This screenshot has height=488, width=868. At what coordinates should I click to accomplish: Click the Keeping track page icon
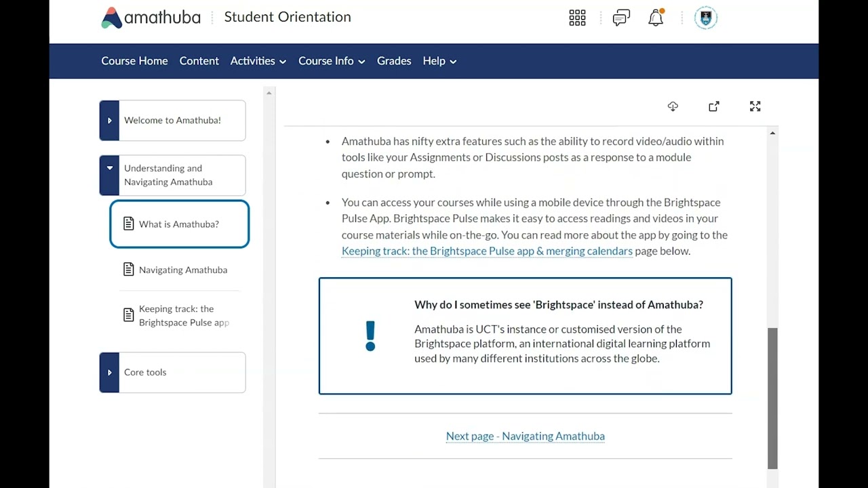tap(128, 315)
